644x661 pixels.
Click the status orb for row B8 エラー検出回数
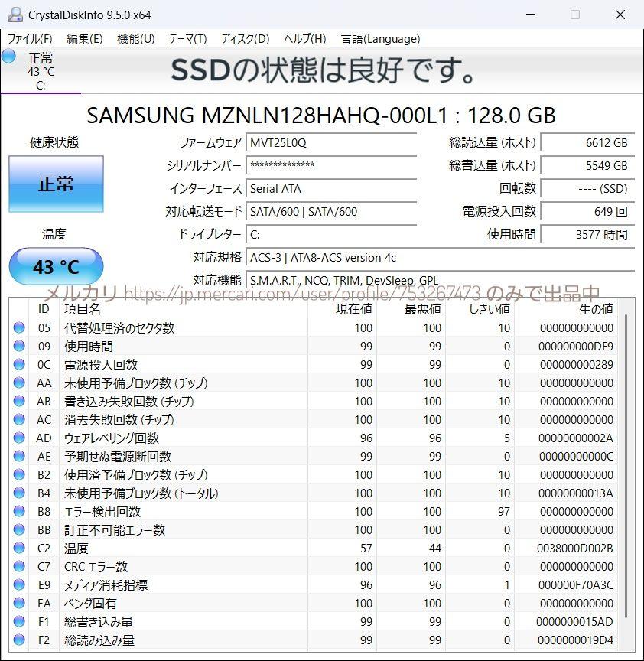pos(19,511)
